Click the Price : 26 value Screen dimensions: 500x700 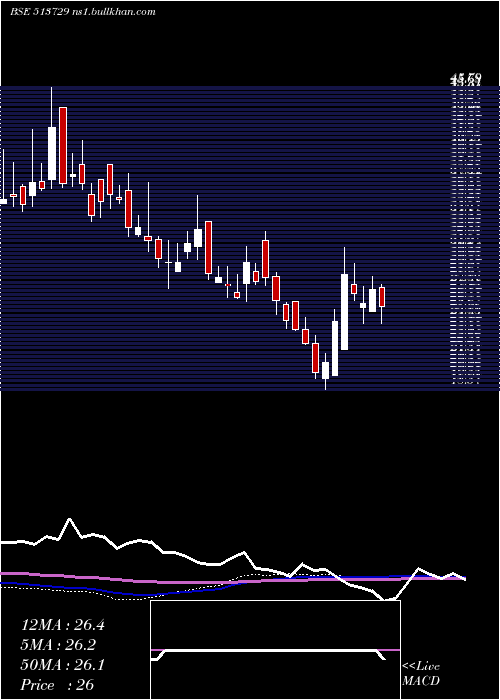pos(58,684)
